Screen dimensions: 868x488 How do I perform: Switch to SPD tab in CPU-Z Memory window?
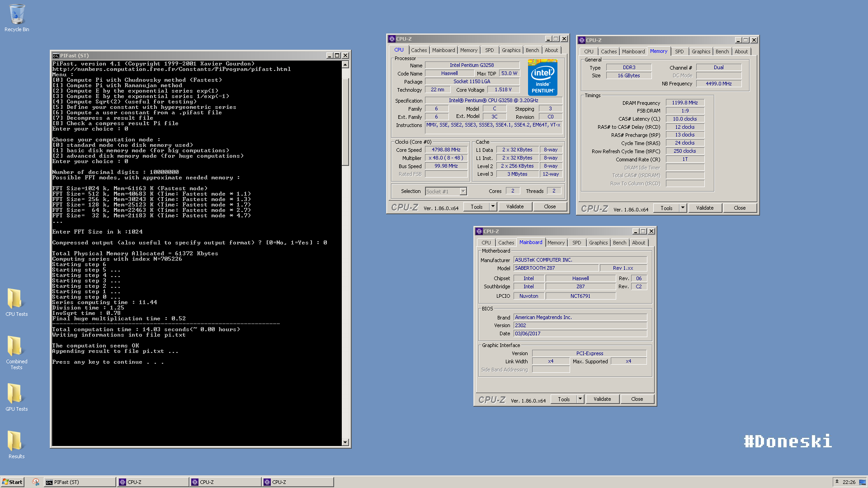(679, 52)
